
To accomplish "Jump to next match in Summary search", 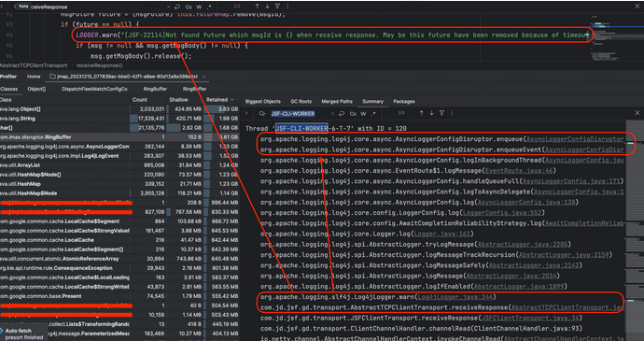I will tap(431, 113).
